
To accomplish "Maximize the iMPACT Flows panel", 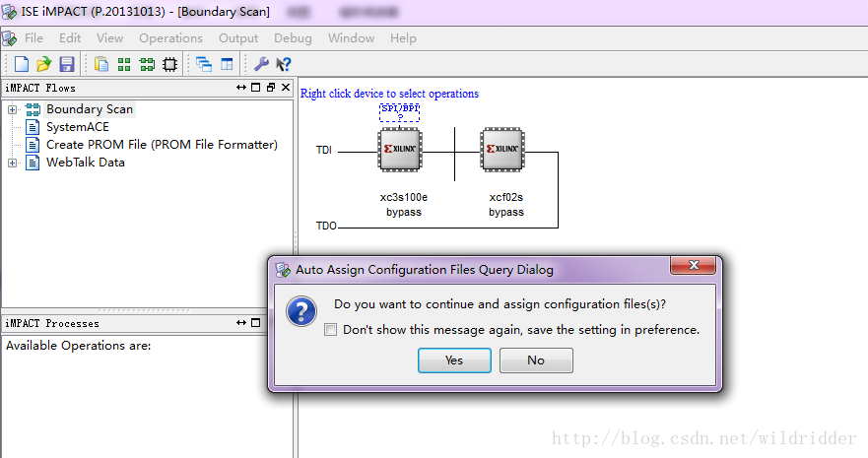I will (x=255, y=88).
